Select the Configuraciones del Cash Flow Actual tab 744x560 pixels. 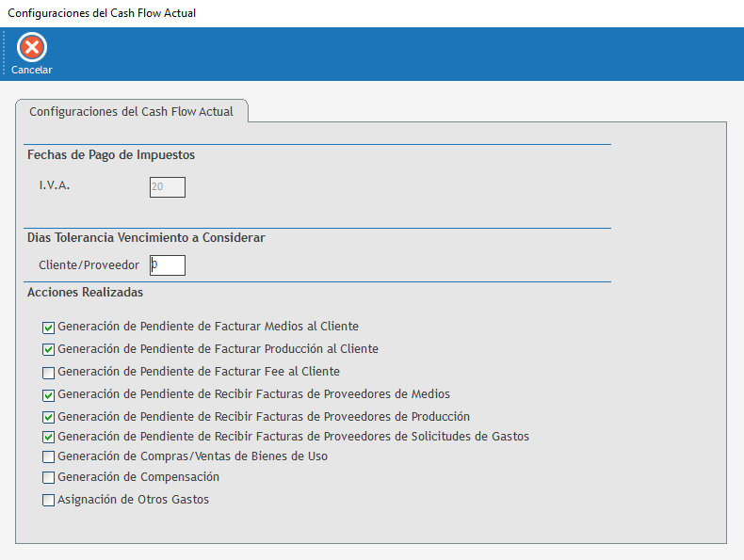point(131,111)
